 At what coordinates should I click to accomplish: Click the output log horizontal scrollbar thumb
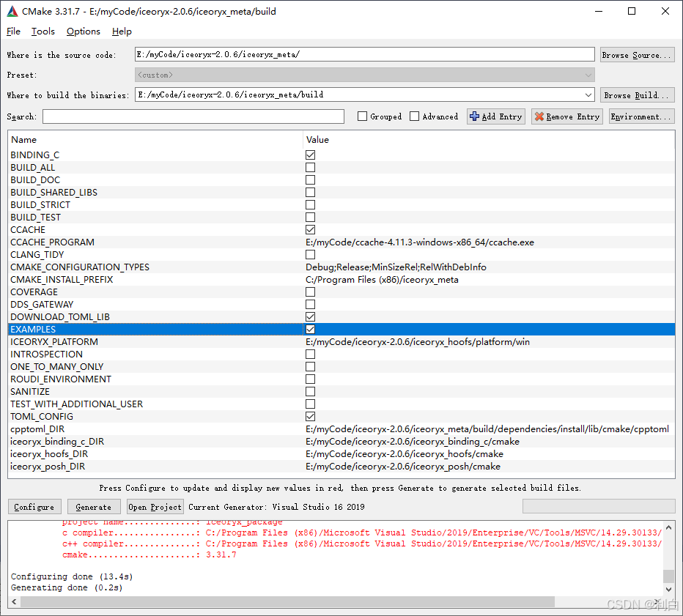pos(287,601)
